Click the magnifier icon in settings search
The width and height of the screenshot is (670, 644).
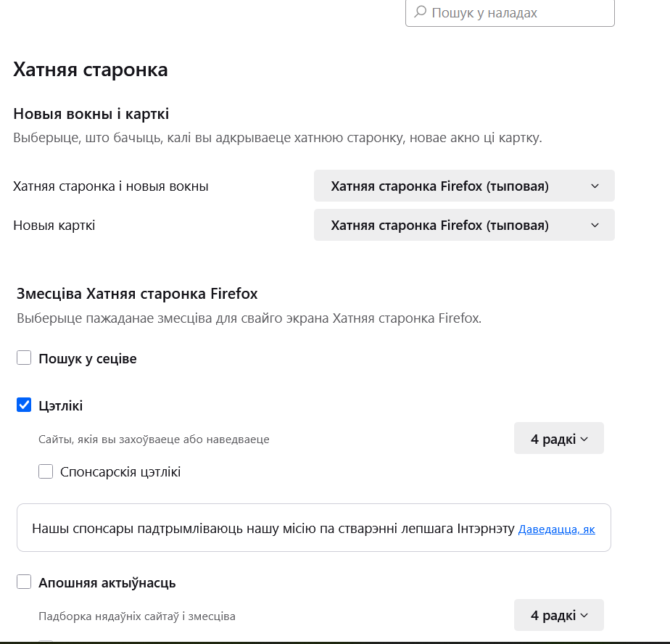coord(421,12)
